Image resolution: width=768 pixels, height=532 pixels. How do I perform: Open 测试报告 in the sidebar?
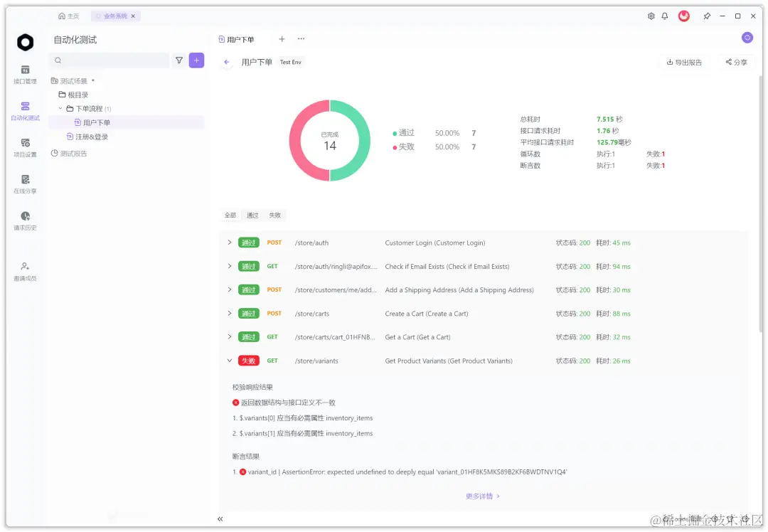coord(69,154)
